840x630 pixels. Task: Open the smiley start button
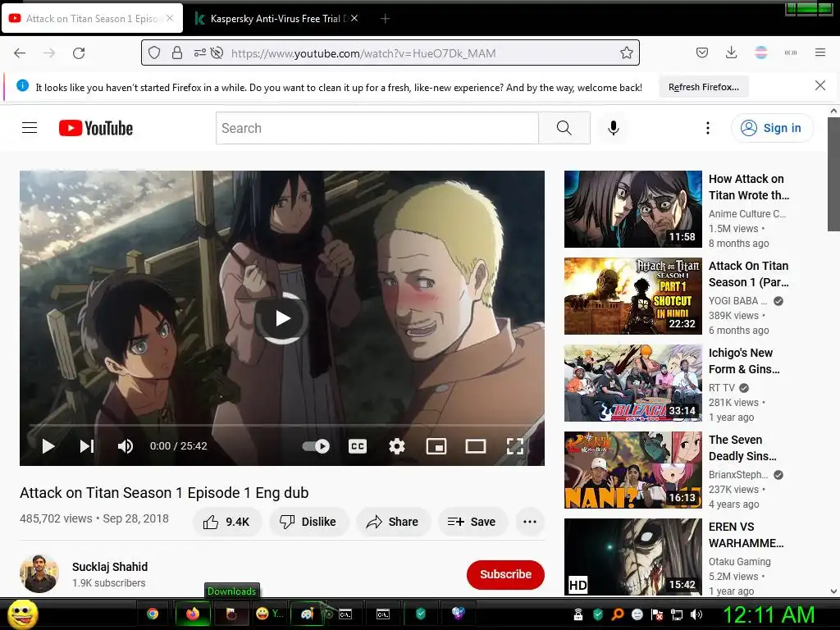(x=22, y=614)
